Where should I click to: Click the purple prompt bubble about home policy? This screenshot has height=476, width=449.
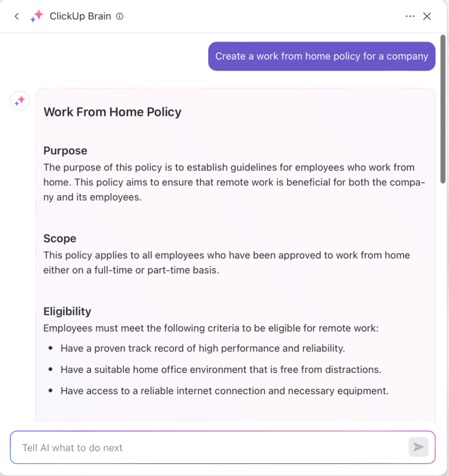point(322,56)
